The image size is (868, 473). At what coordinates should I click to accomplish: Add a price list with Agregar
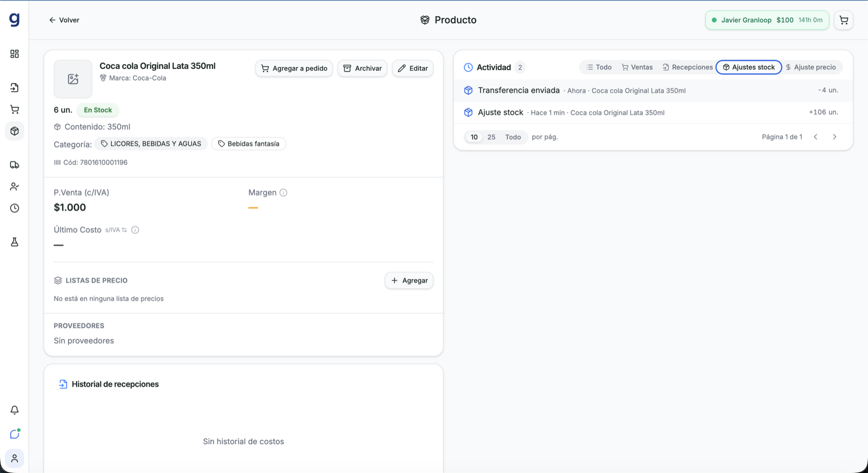point(409,281)
